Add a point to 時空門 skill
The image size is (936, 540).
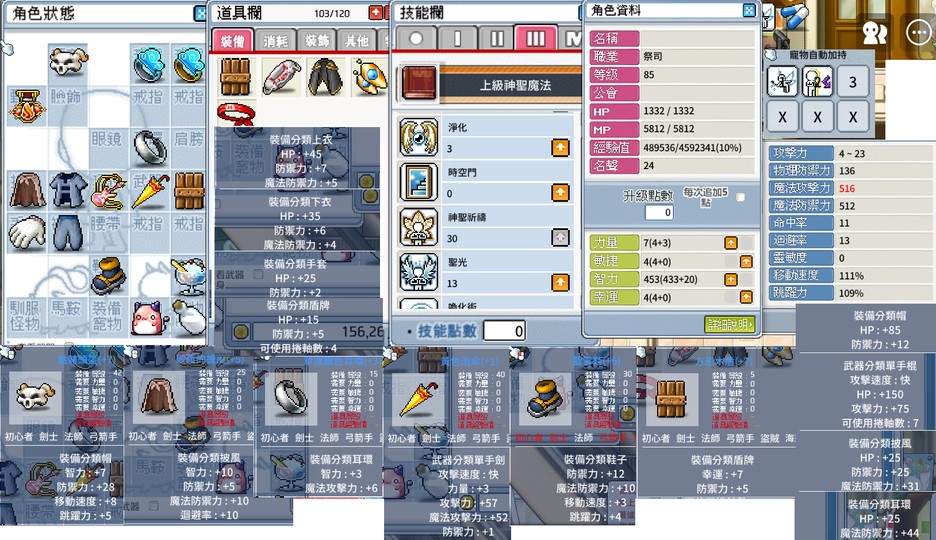560,193
